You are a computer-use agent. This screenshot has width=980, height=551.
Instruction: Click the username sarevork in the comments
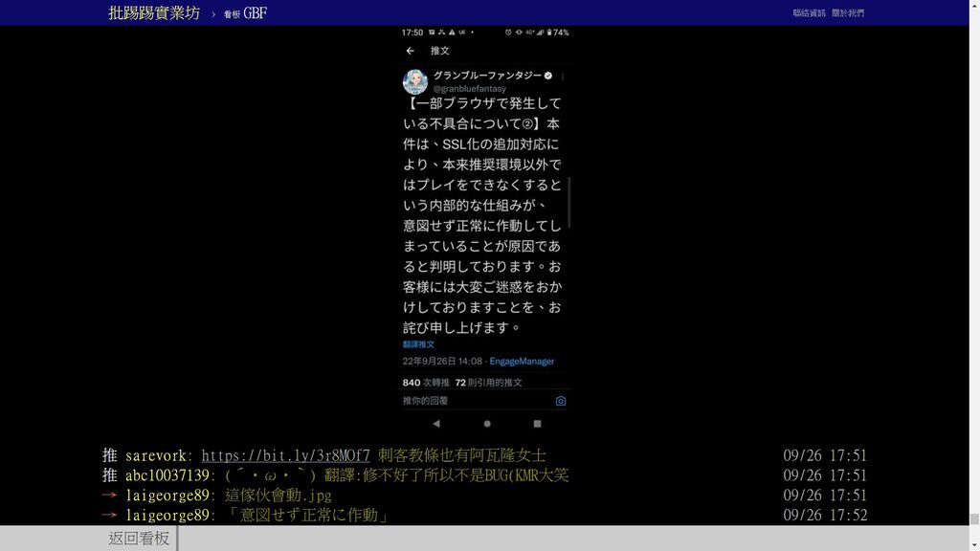point(156,455)
